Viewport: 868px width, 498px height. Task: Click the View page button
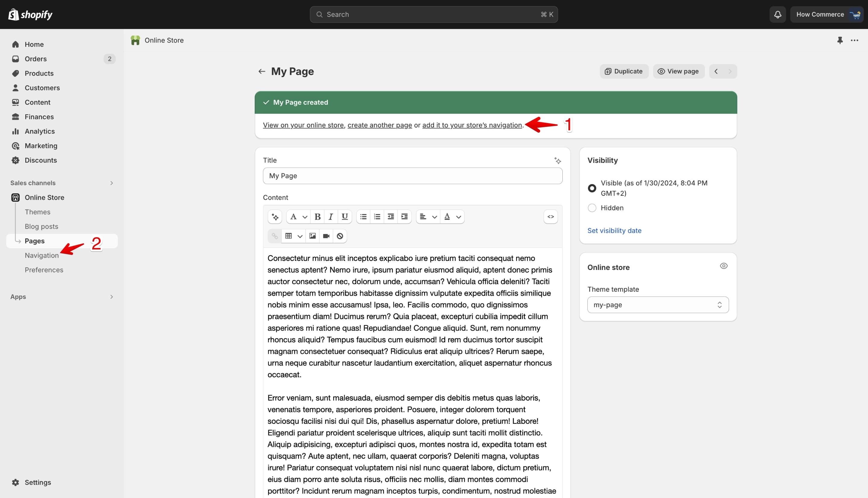[x=678, y=71]
